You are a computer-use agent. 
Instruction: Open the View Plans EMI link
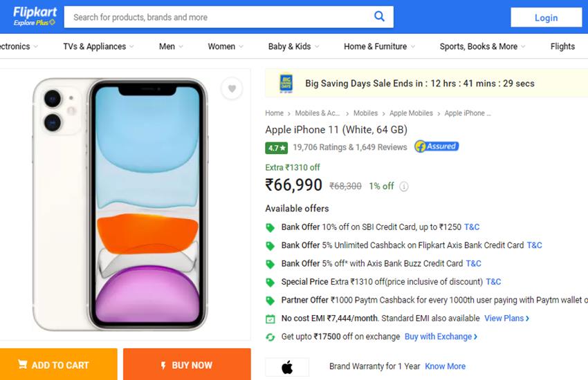506,319
